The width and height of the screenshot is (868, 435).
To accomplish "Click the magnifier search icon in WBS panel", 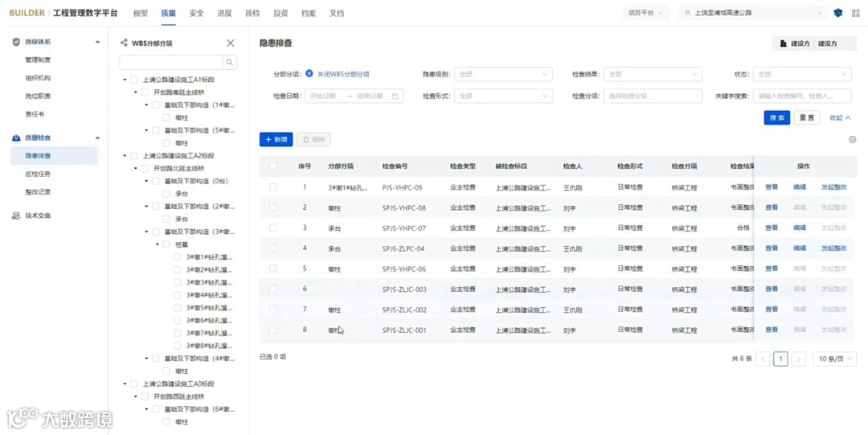I will 230,63.
